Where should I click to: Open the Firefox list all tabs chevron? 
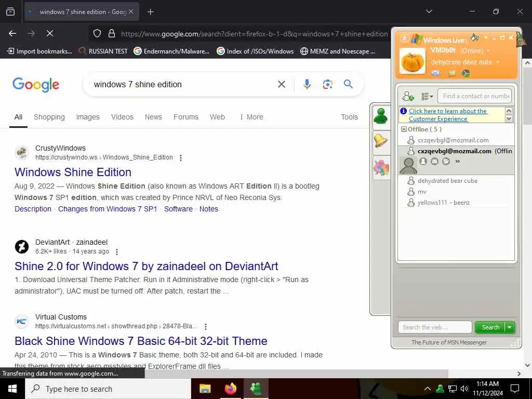click(429, 11)
